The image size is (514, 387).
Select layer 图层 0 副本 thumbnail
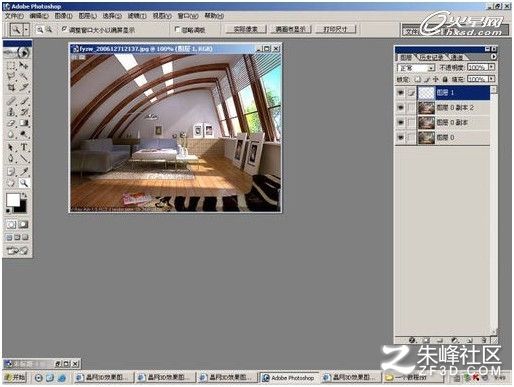point(426,123)
